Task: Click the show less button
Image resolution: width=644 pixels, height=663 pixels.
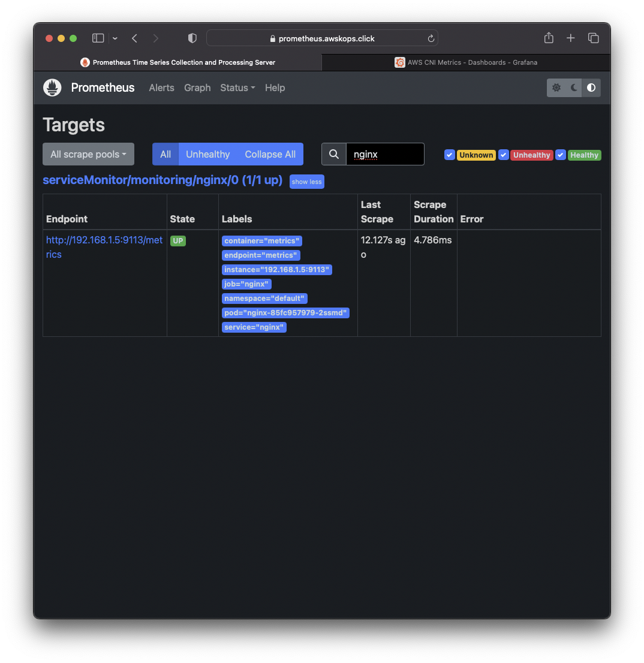Action: click(x=307, y=182)
